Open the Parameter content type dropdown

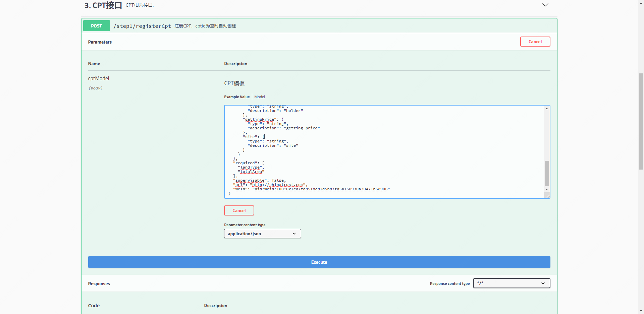(263, 234)
